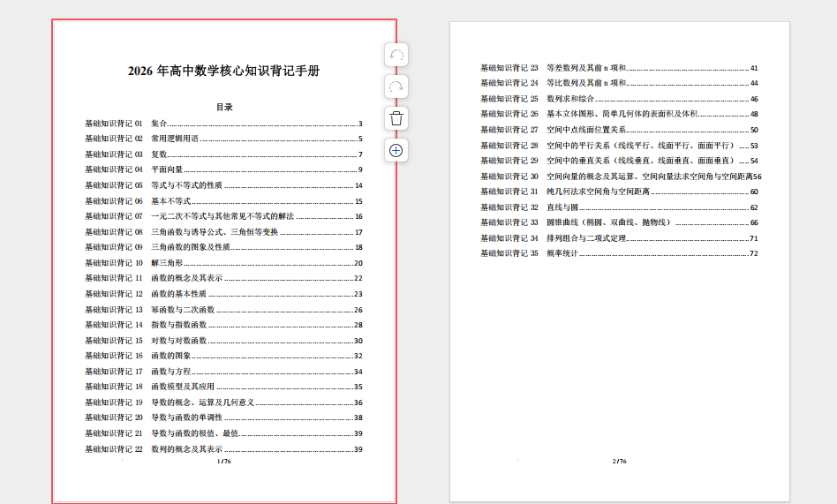Click the '2/76' page number footer

point(619,461)
